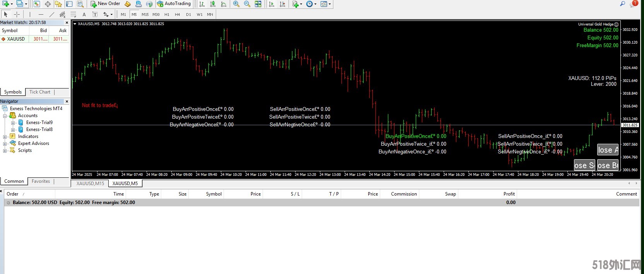644x274 pixels.
Task: Switch chart to bar chart icon
Action: pyautogui.click(x=202, y=4)
